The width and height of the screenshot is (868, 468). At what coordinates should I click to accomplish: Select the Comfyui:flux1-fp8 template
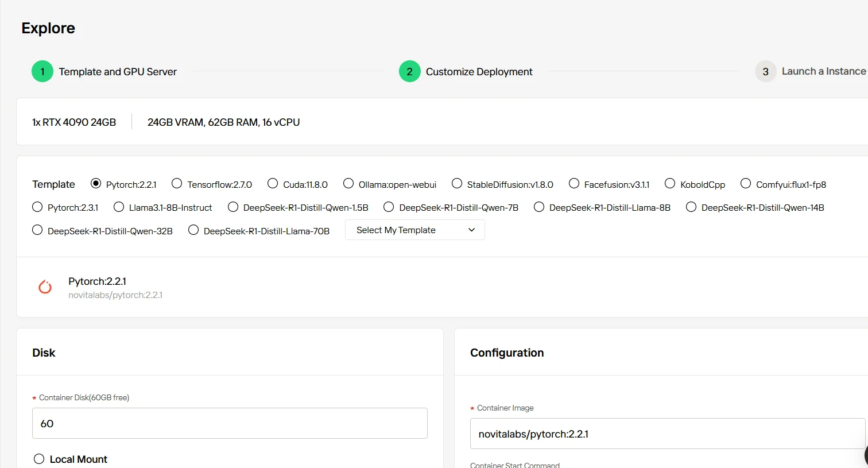(x=746, y=184)
